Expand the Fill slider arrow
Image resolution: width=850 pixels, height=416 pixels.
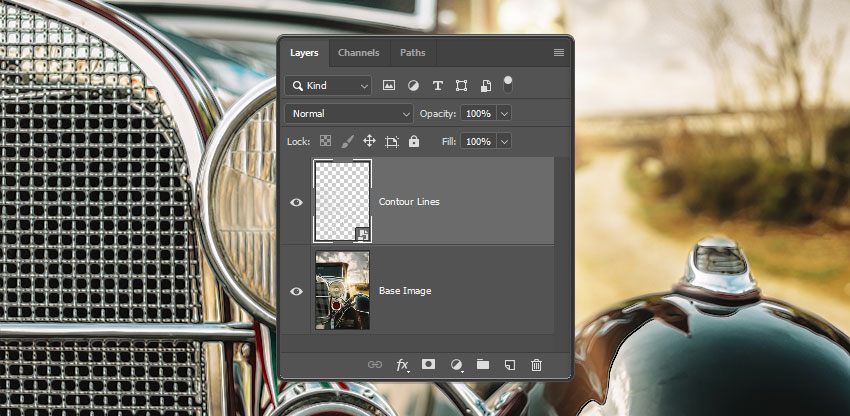click(504, 142)
